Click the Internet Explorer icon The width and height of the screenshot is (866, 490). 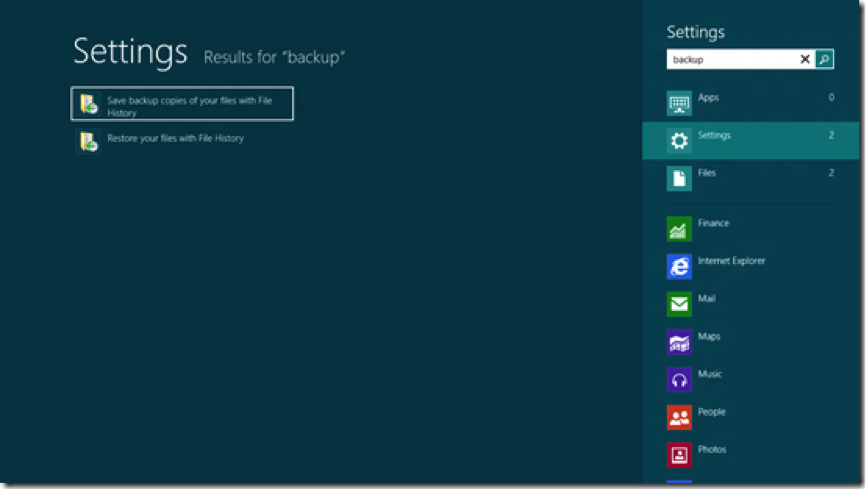pos(679,266)
